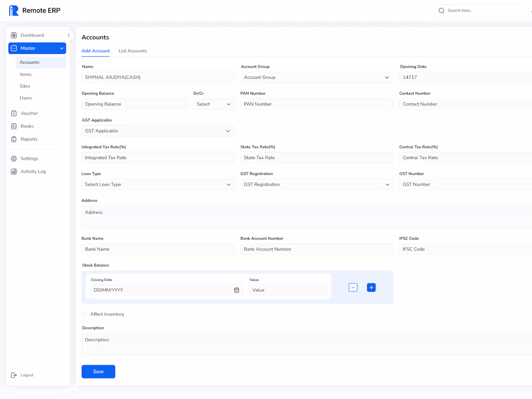
Task: Open the Account Group dropdown
Action: (317, 77)
